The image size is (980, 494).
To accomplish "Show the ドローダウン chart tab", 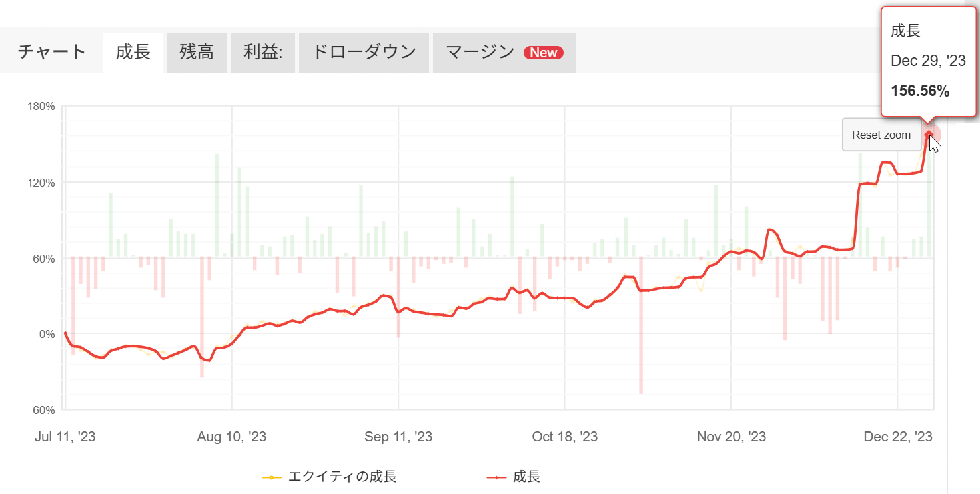I will (x=364, y=52).
